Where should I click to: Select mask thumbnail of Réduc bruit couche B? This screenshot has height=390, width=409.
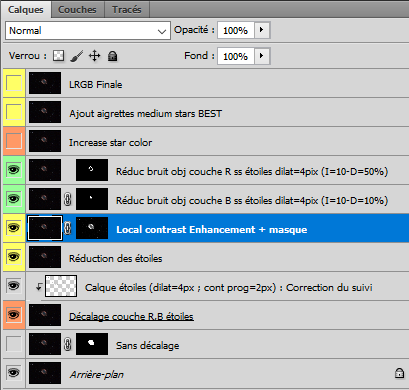[x=92, y=199]
